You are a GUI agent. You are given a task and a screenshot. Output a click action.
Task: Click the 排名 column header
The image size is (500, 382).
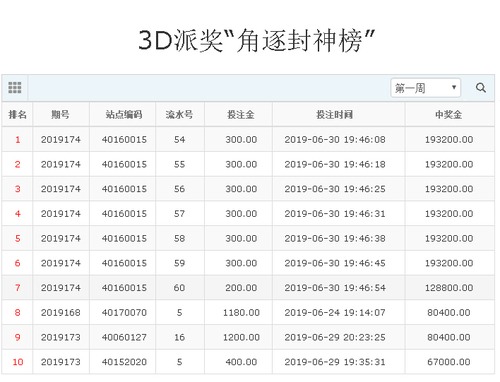(17, 115)
